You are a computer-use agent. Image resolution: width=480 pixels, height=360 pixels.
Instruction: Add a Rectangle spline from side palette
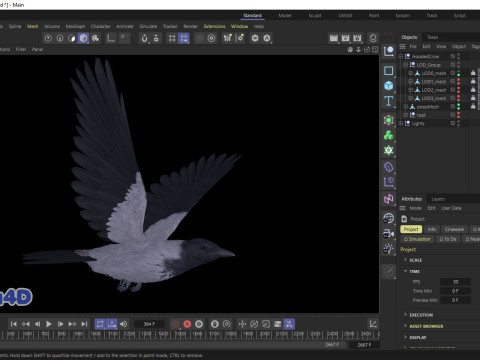(389, 71)
